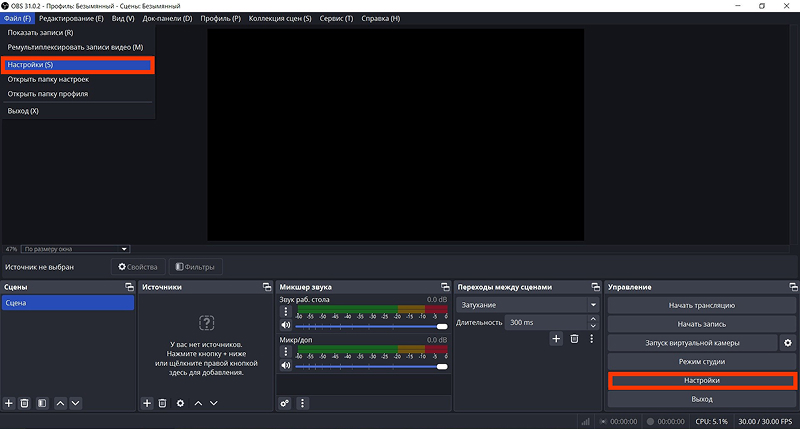Image resolution: width=800 pixels, height=429 pixels.
Task: Move source down arrow in Источники
Action: (x=214, y=403)
